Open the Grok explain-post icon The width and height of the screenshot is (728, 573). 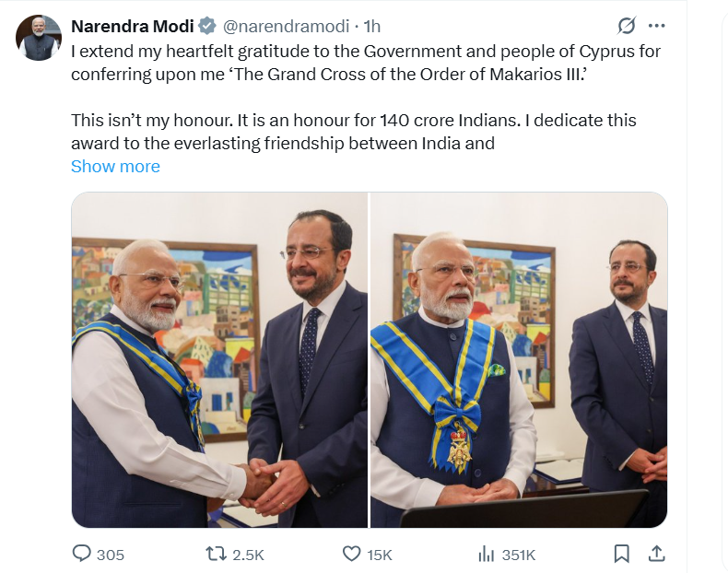[x=628, y=26]
